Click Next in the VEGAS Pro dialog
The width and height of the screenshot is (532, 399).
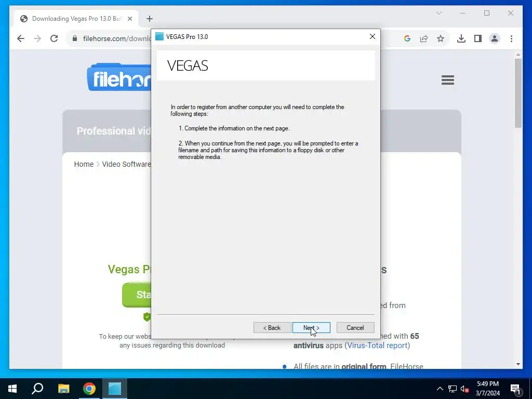311,327
